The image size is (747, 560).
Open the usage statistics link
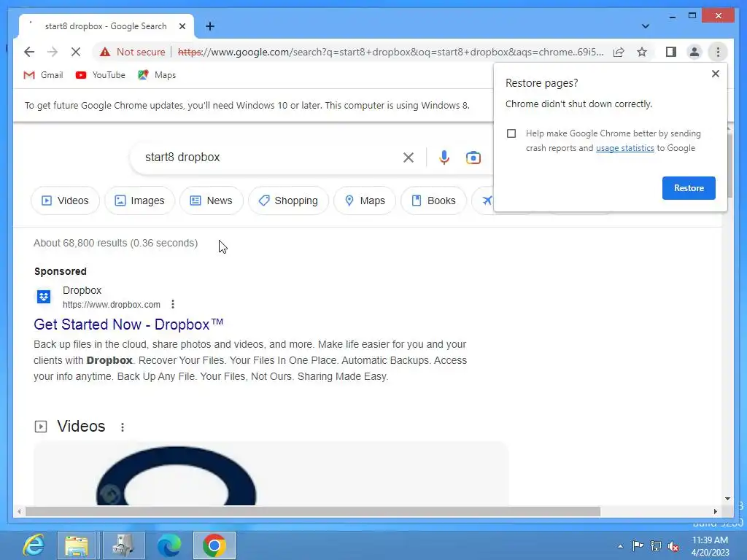(x=624, y=148)
